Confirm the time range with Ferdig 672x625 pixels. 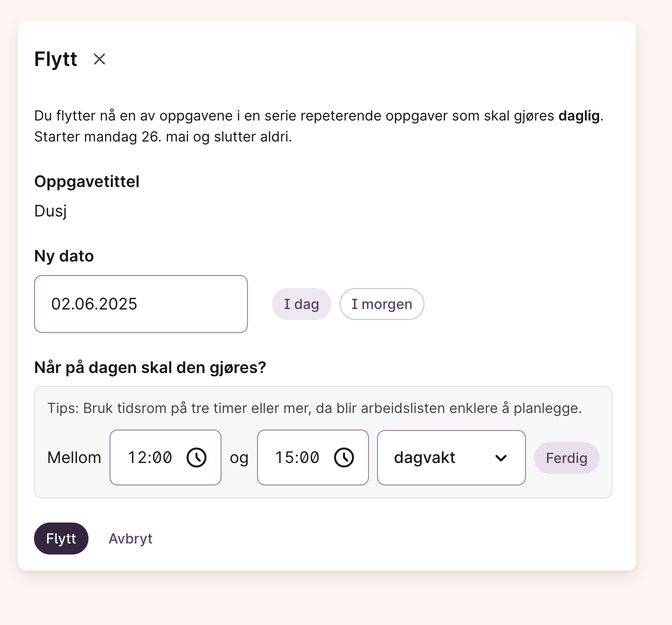pyautogui.click(x=566, y=458)
